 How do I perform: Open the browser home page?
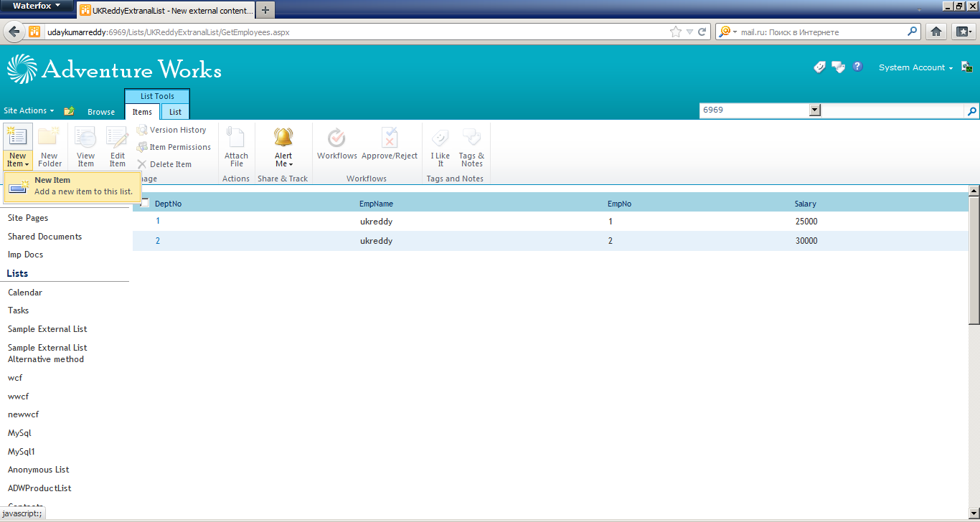[936, 32]
